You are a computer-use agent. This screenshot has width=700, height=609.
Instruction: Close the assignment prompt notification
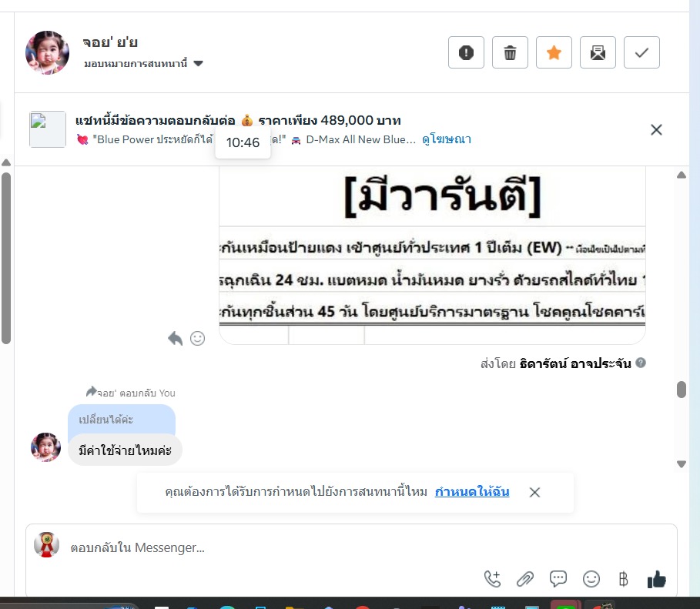click(x=534, y=492)
